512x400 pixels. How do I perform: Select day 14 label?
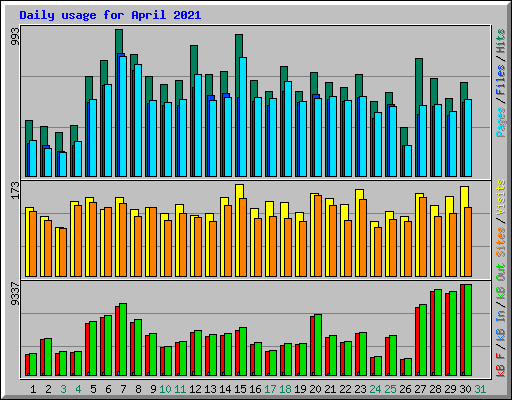pos(225,389)
